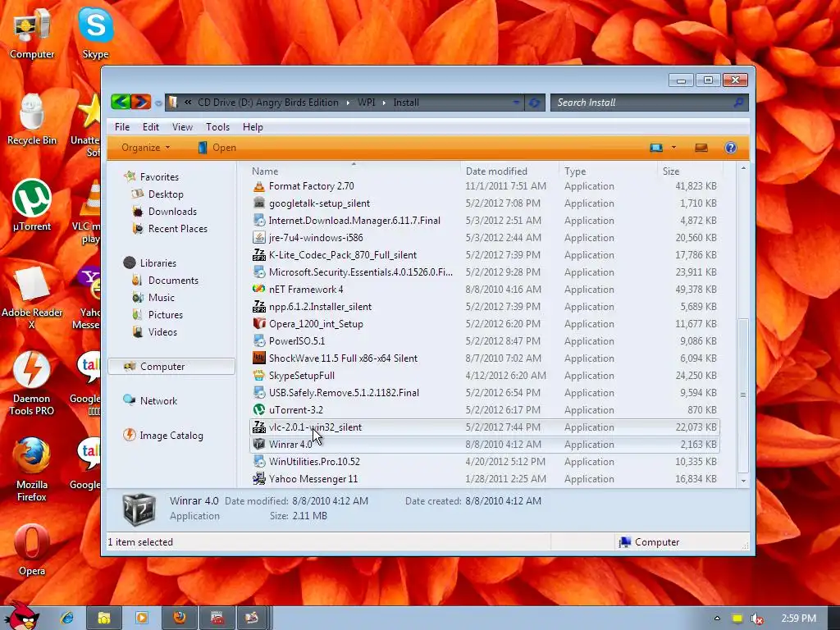
Task: Click Angry Birds Start button on taskbar
Action: coord(21,615)
